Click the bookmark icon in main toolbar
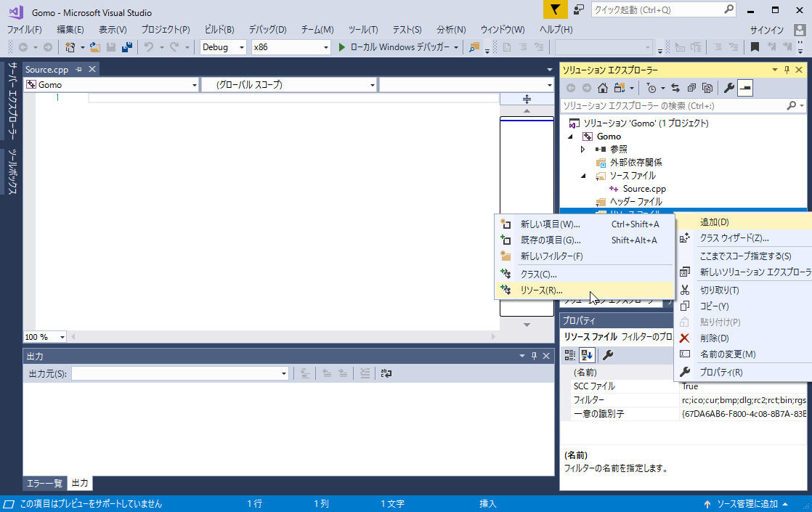Viewport: 812px width, 512px height. click(755, 47)
